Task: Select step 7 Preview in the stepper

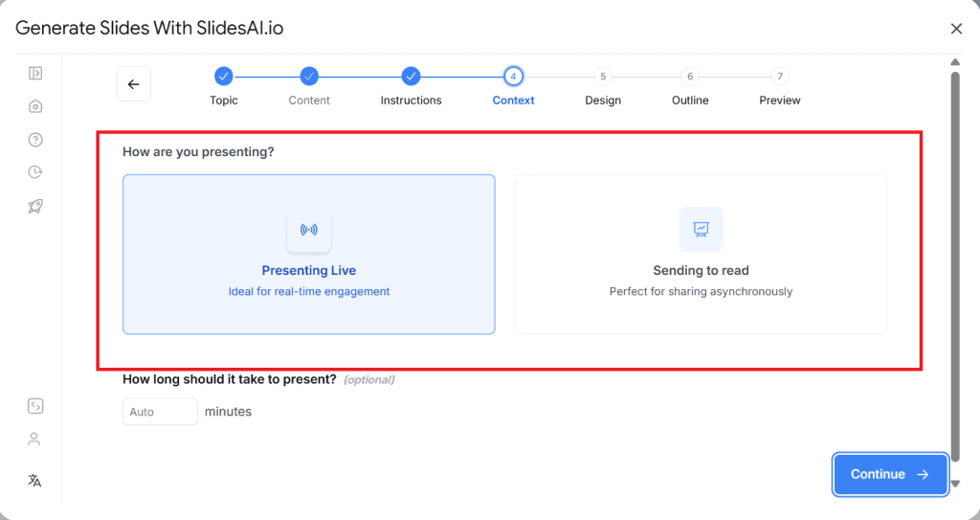Action: pos(780,77)
